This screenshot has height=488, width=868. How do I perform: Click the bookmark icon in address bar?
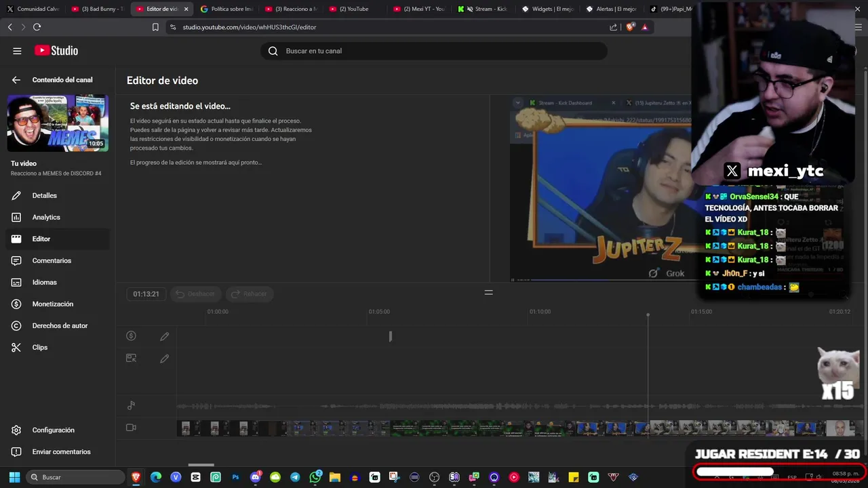pyautogui.click(x=155, y=27)
